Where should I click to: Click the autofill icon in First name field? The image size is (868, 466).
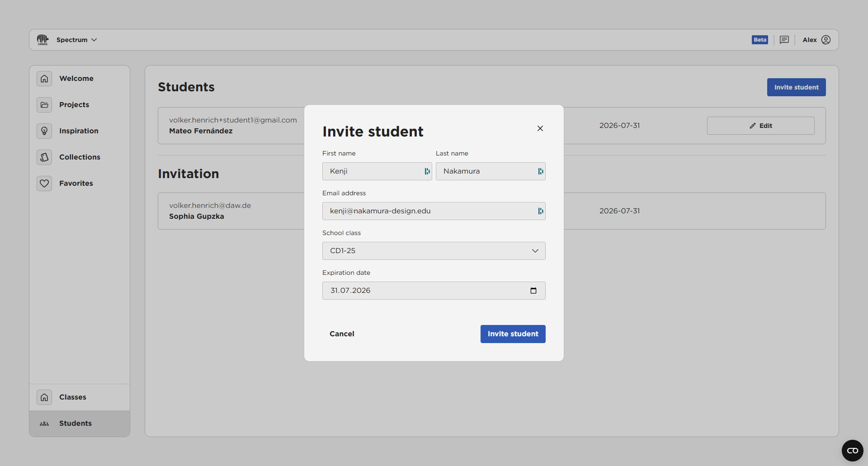click(427, 171)
